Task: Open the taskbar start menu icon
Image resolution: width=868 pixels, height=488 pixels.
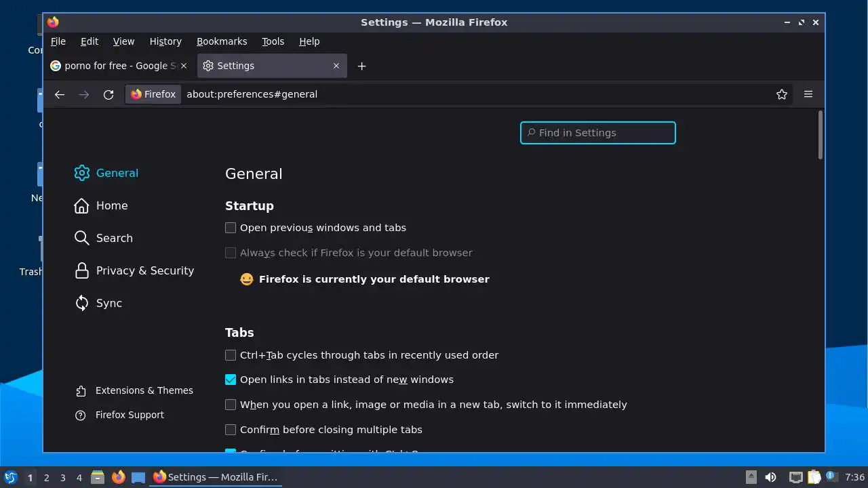Action: 11,477
